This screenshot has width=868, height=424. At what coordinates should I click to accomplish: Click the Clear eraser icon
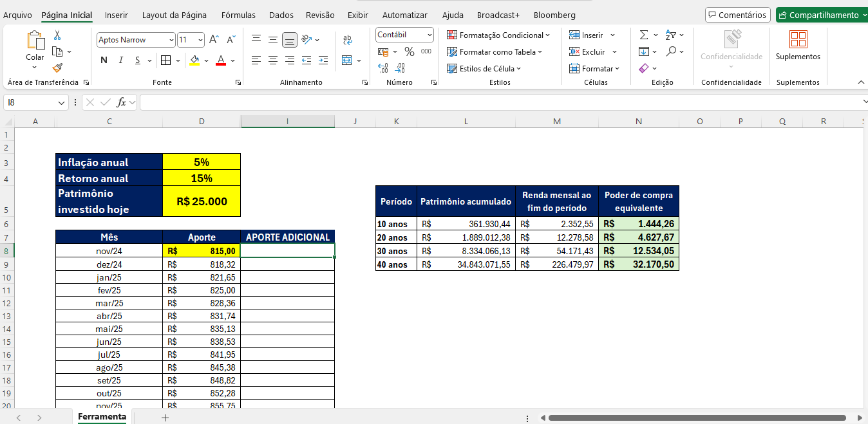click(644, 68)
